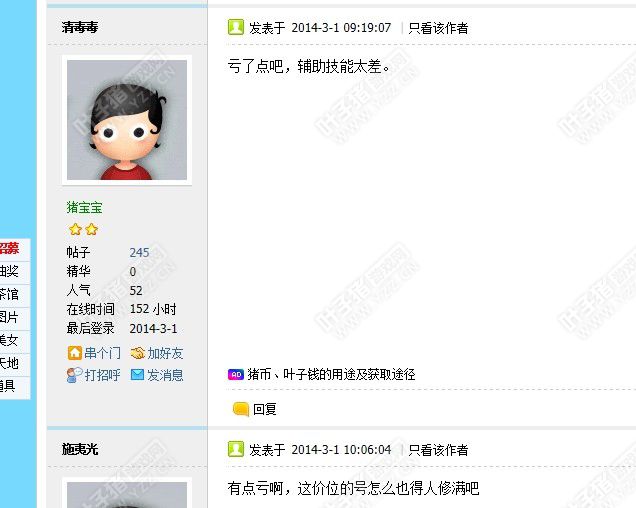This screenshot has height=508, width=636.
Task: Click 只看该作者 on the second post
Action: [438, 450]
